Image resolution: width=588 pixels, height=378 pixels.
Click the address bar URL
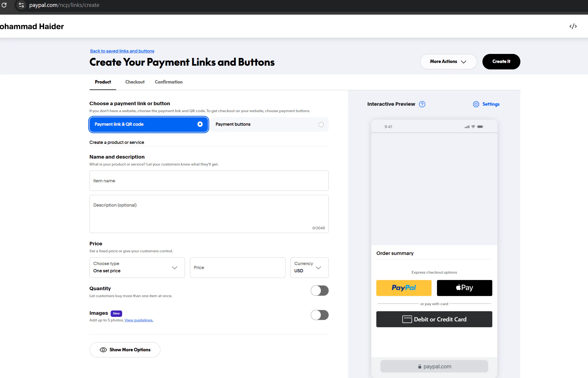64,5
